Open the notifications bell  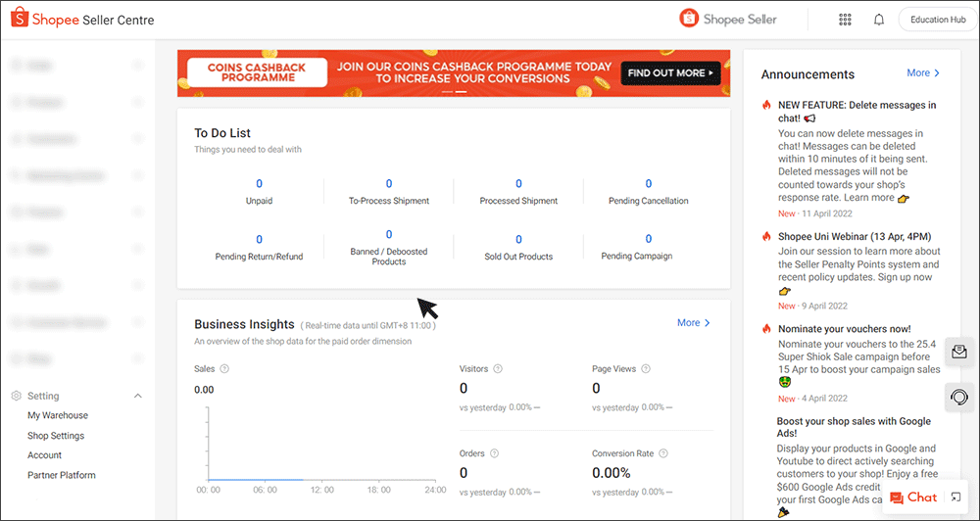point(879,20)
